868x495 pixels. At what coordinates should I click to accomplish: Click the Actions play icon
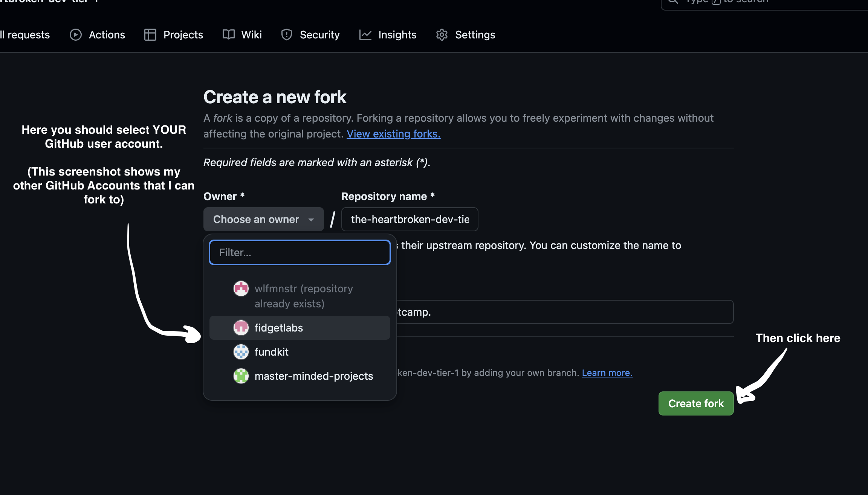(76, 35)
